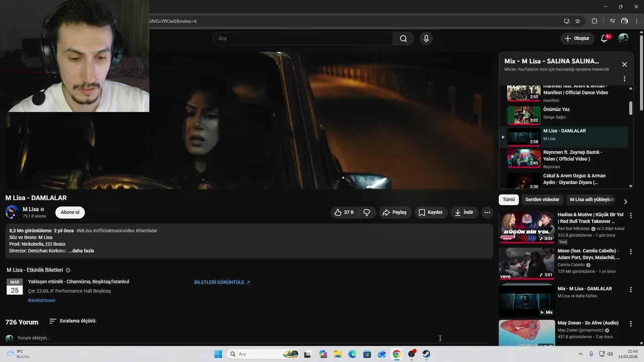Dislike the video with thumbs down

tap(367, 213)
